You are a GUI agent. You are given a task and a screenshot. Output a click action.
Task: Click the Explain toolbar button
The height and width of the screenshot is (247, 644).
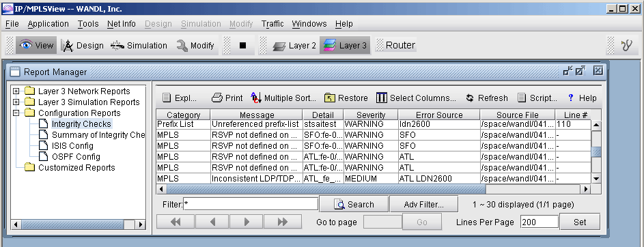coord(180,98)
